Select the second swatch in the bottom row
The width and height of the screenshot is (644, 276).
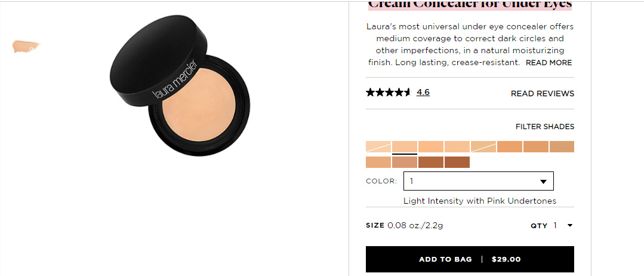coord(405,162)
